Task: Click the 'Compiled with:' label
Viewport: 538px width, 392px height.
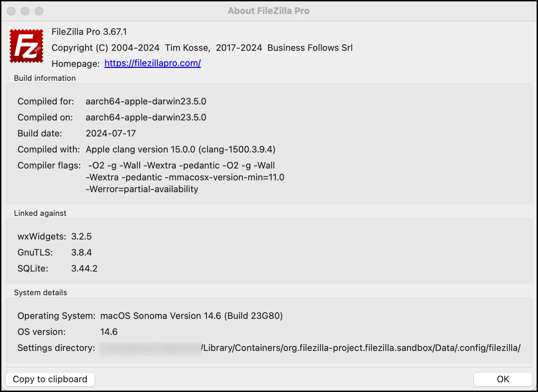Action: (x=49, y=149)
